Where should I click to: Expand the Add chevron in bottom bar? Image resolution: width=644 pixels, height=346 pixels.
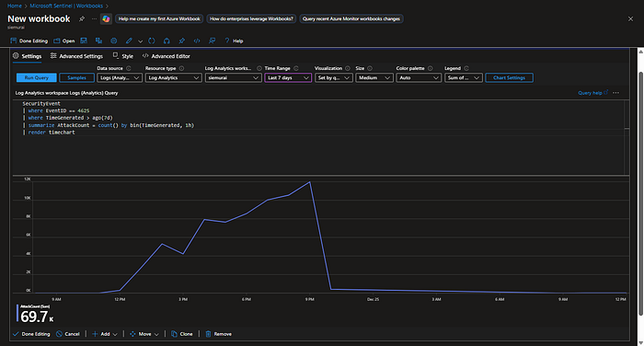click(x=115, y=334)
